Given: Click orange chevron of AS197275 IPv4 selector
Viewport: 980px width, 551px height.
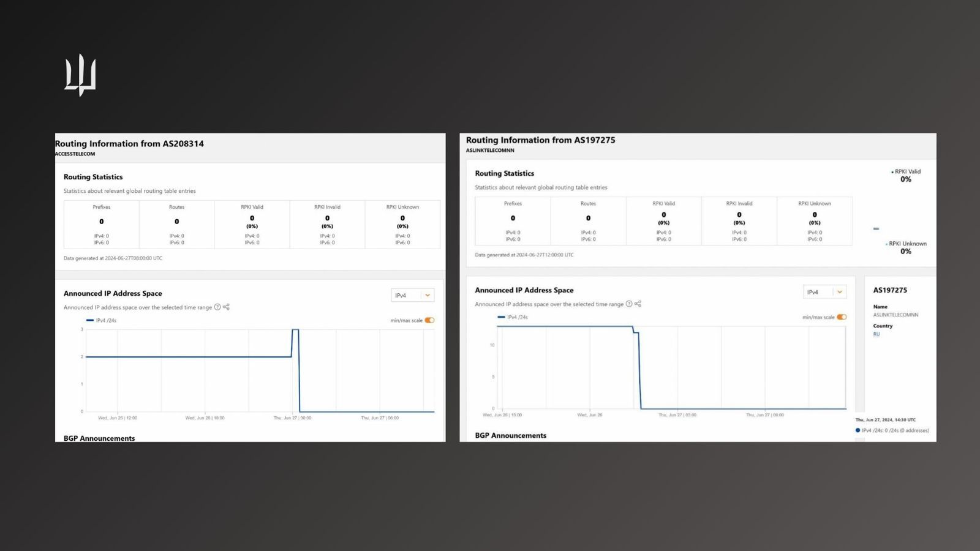Looking at the screenshot, I should point(840,292).
